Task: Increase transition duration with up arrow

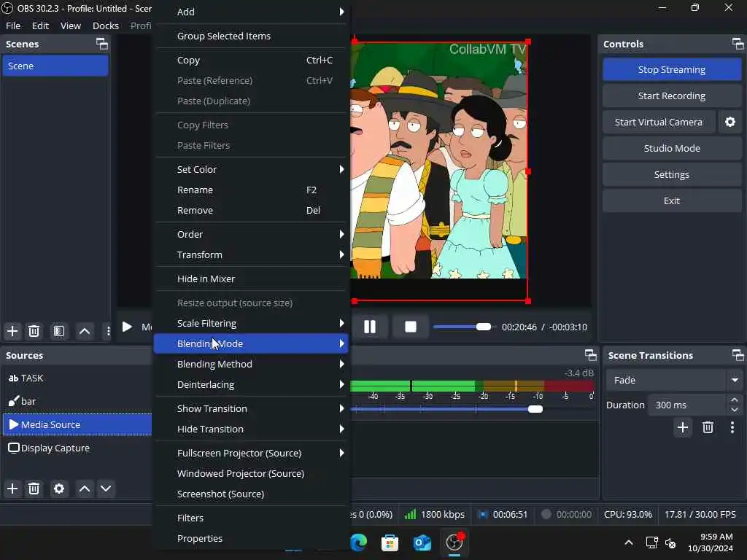Action: (x=735, y=400)
